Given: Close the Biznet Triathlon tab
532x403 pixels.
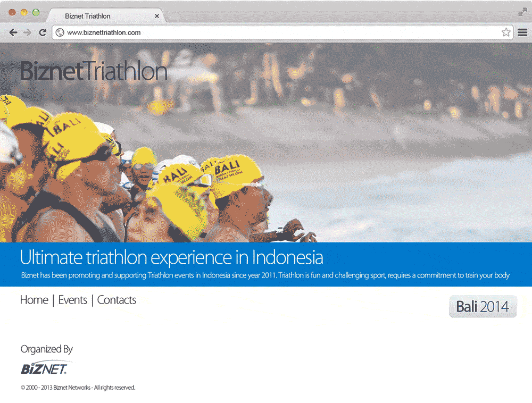Looking at the screenshot, I should (x=157, y=16).
